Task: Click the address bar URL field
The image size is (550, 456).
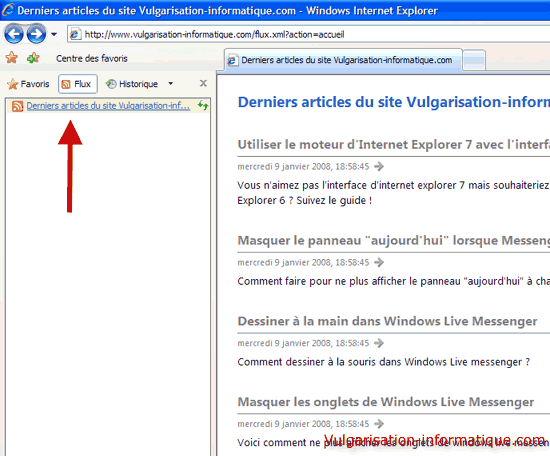Action: [309, 34]
